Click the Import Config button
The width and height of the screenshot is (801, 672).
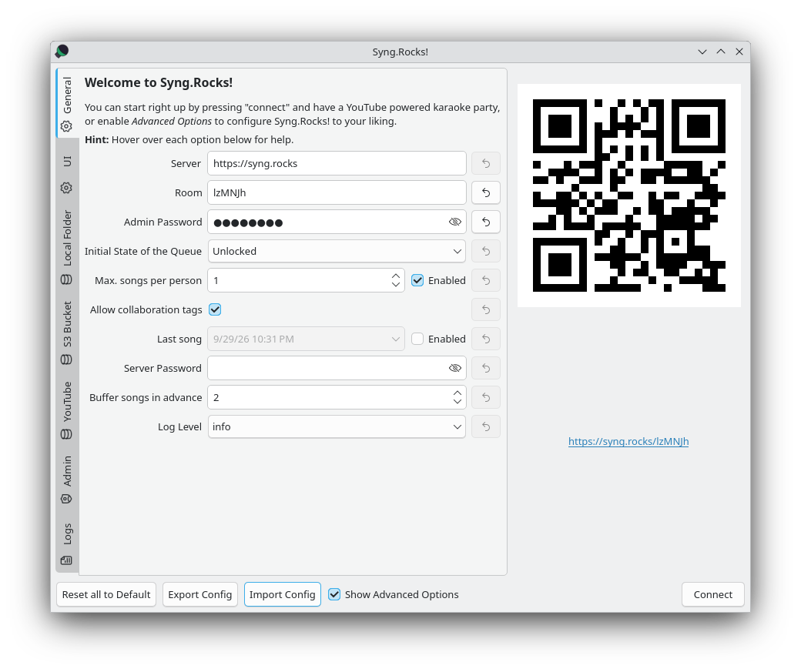[283, 594]
